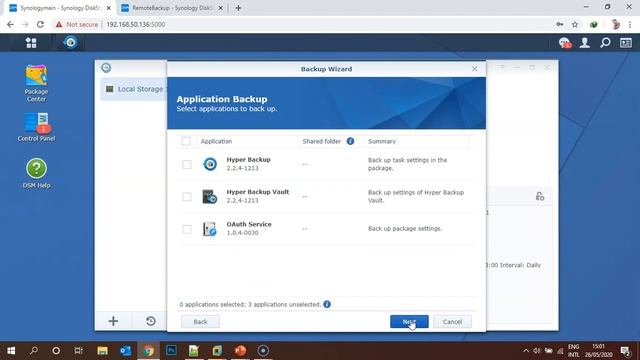Click the Hyper Backup Vault application icon

click(x=210, y=196)
